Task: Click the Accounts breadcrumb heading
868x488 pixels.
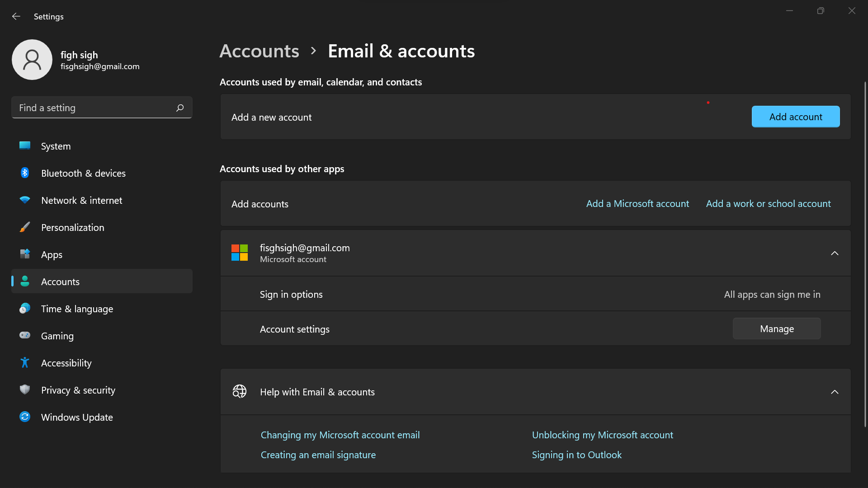Action: [x=259, y=51]
